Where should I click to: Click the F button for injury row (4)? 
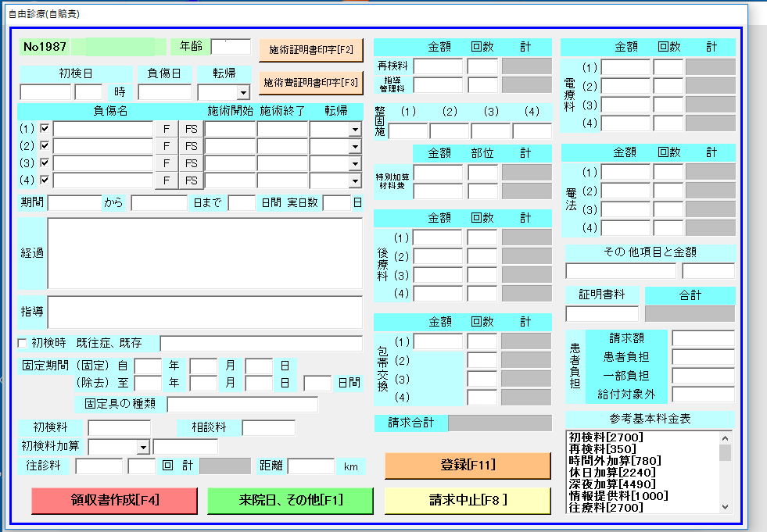coord(167,180)
